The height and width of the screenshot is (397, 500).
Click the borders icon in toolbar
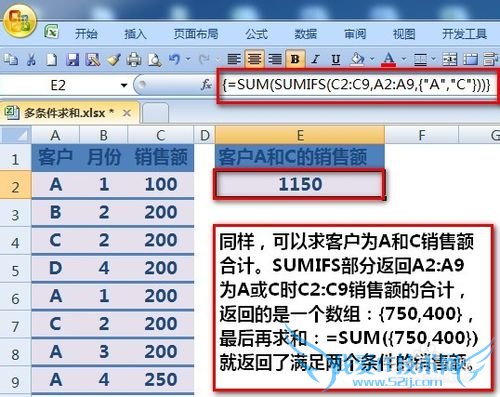(x=420, y=60)
